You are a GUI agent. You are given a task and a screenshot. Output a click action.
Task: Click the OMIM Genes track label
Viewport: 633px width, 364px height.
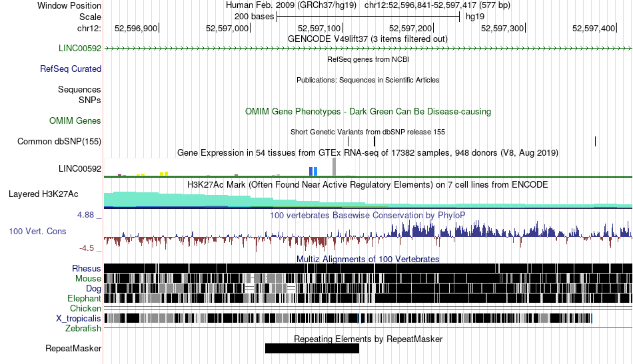pyautogui.click(x=75, y=121)
